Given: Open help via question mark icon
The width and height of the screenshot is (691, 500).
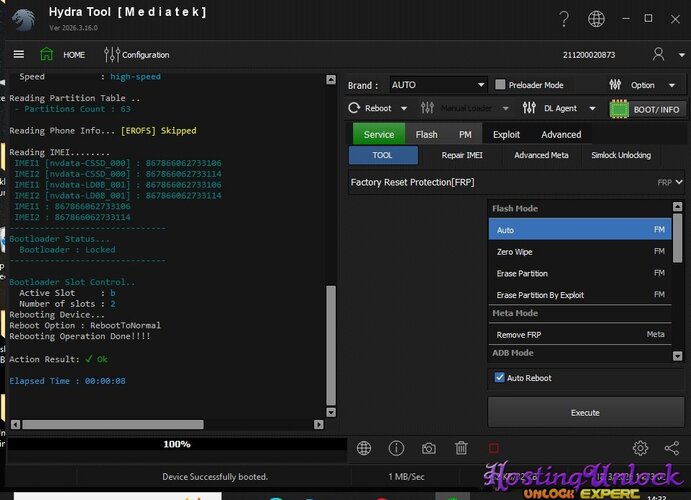Looking at the screenshot, I should click(564, 19).
